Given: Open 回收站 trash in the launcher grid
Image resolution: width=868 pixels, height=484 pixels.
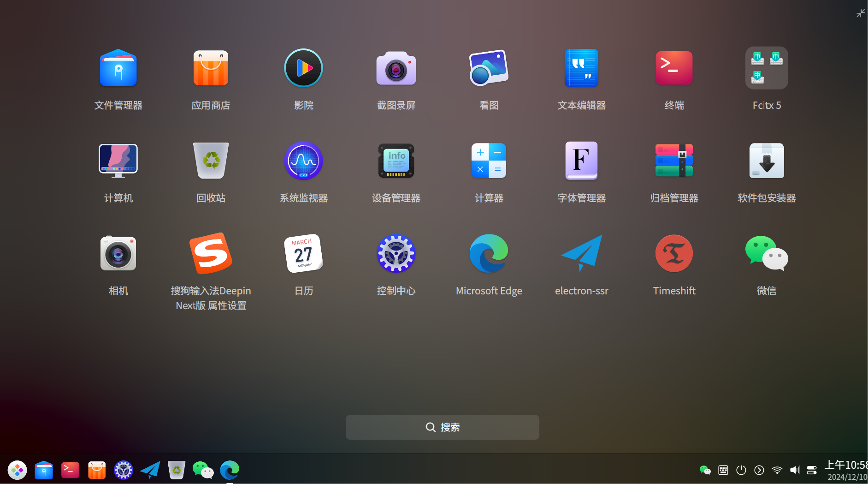Looking at the screenshot, I should [211, 161].
